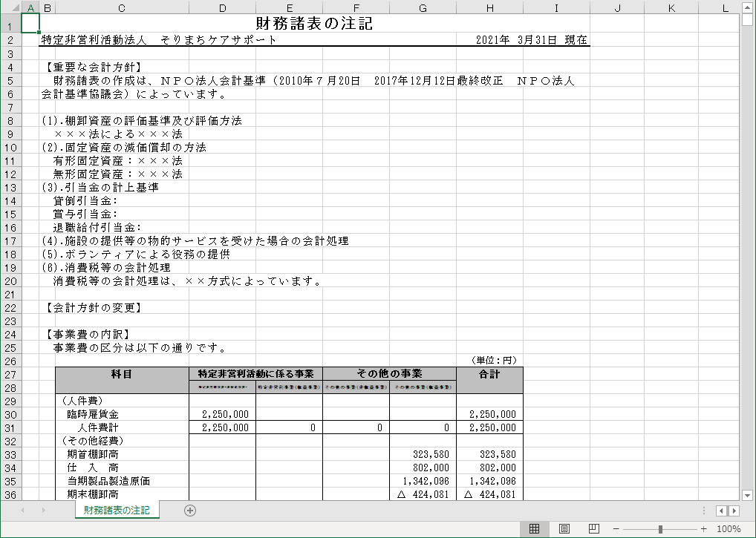Click Select All corner triangle

click(x=10, y=7)
